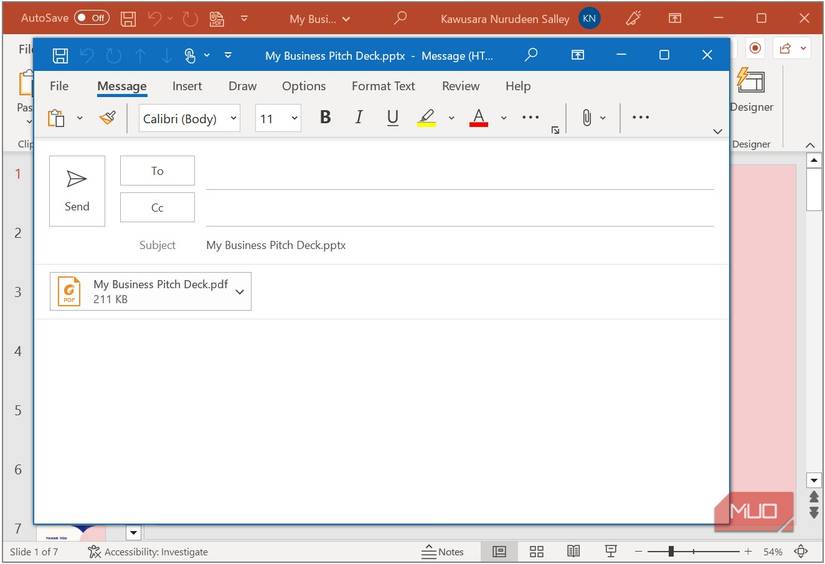Open the ribbon display options in the message window
The height and width of the screenshot is (564, 825).
point(578,55)
